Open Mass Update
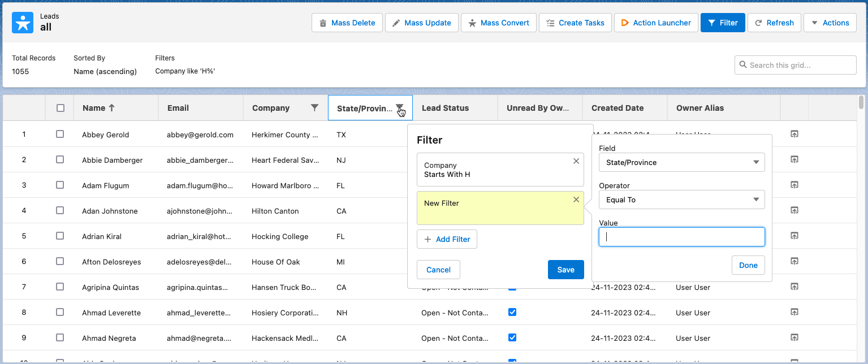Viewport: 868px width, 364px height. pos(422,23)
